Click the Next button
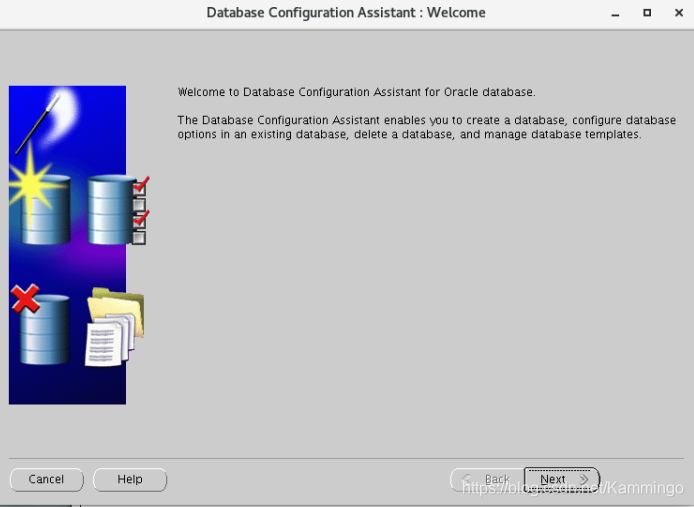 pos(562,479)
